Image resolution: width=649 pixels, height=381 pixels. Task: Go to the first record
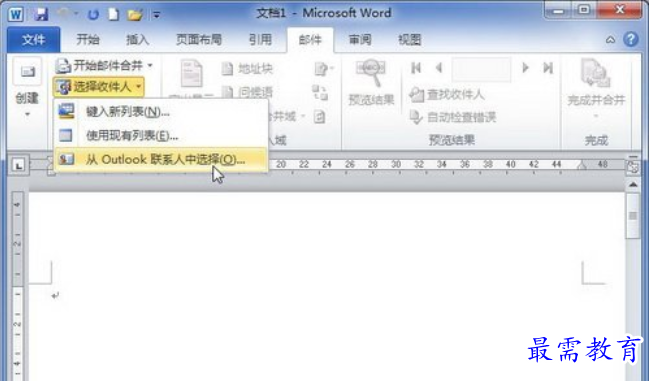[x=416, y=68]
